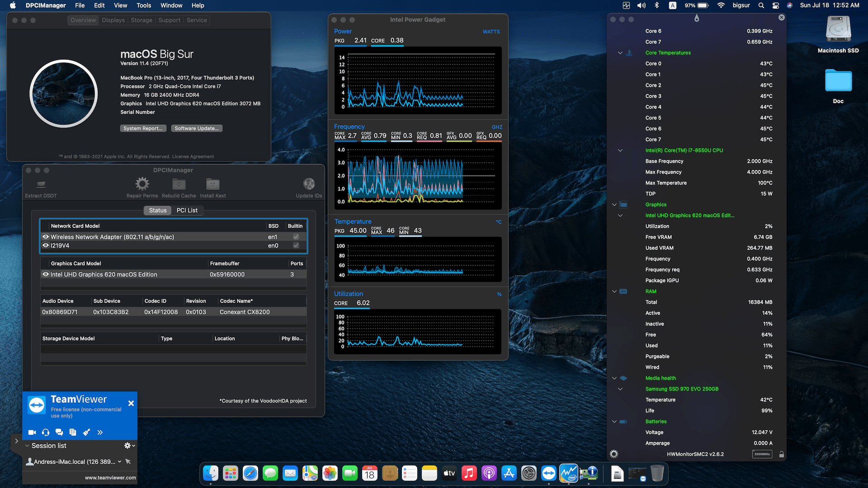Collapse Samsung SSD 970 EVO 250GB group
The image size is (868, 488).
point(620,389)
